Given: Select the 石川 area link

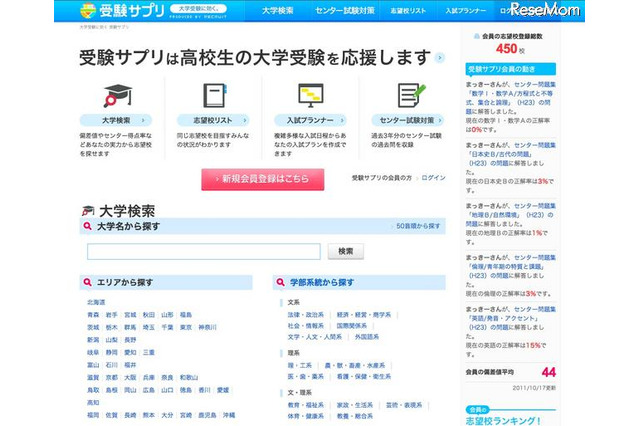Looking at the screenshot, I should point(111,365).
